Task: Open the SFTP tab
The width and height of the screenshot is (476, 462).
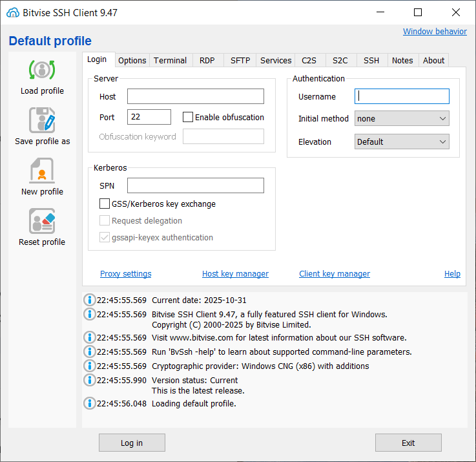Action: [240, 61]
